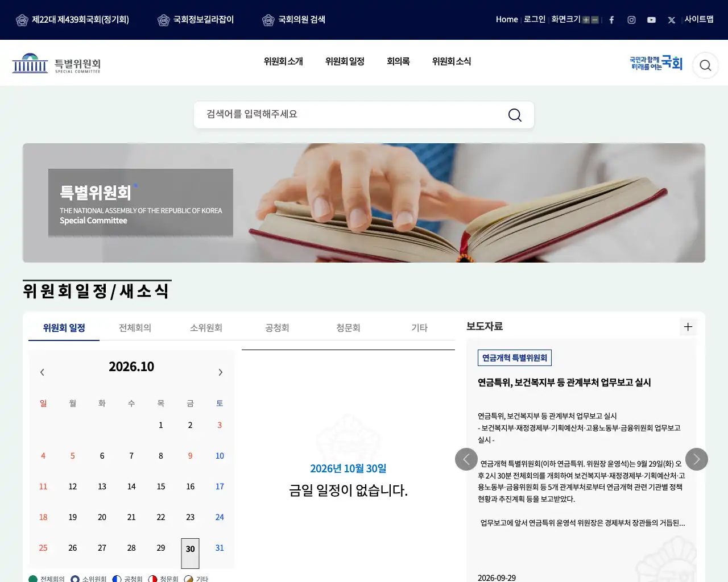Increase screen size with plus icon
Screen dimensions: 728x582
coord(586,20)
